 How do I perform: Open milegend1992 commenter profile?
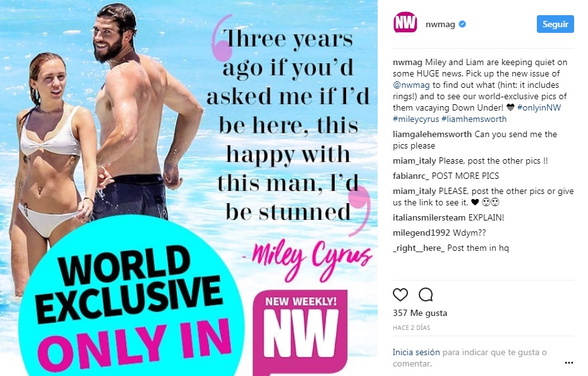click(x=421, y=233)
